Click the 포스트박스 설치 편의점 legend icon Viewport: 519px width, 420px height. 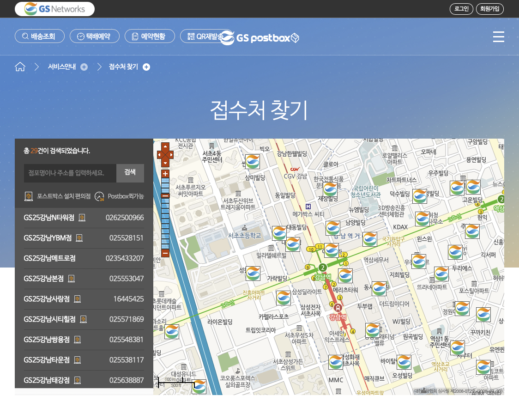pyautogui.click(x=29, y=196)
